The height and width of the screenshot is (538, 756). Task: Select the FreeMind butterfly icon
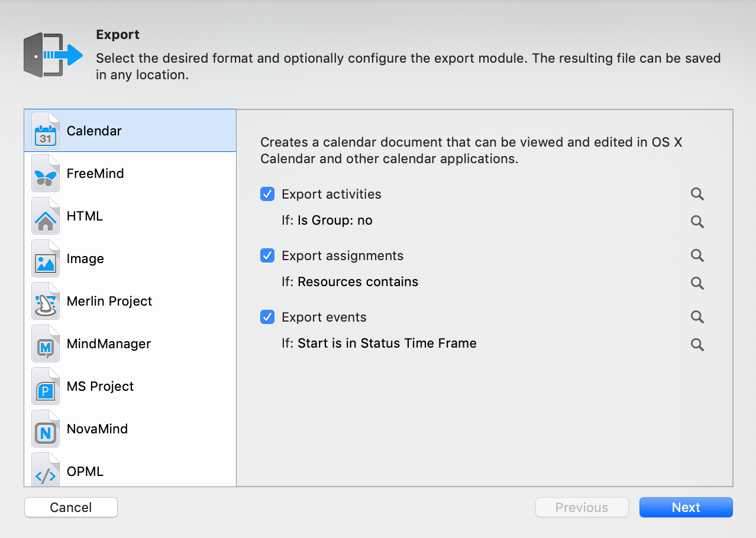tap(46, 173)
